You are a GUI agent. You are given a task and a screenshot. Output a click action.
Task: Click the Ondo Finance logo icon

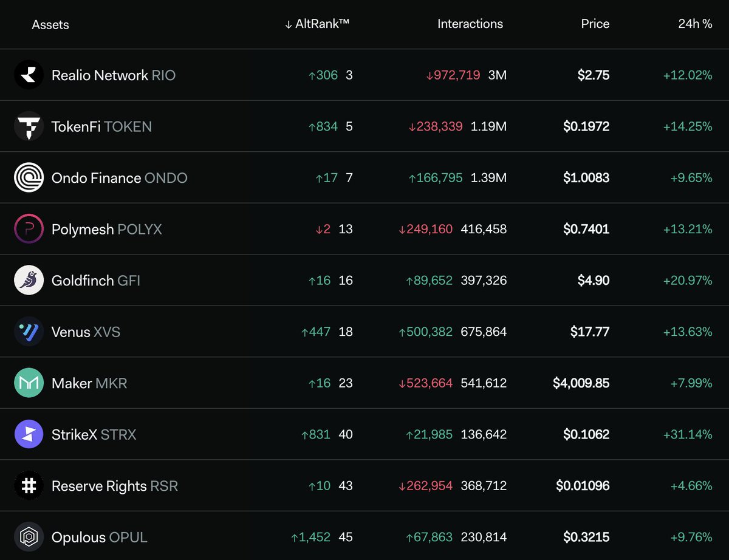[x=29, y=178]
